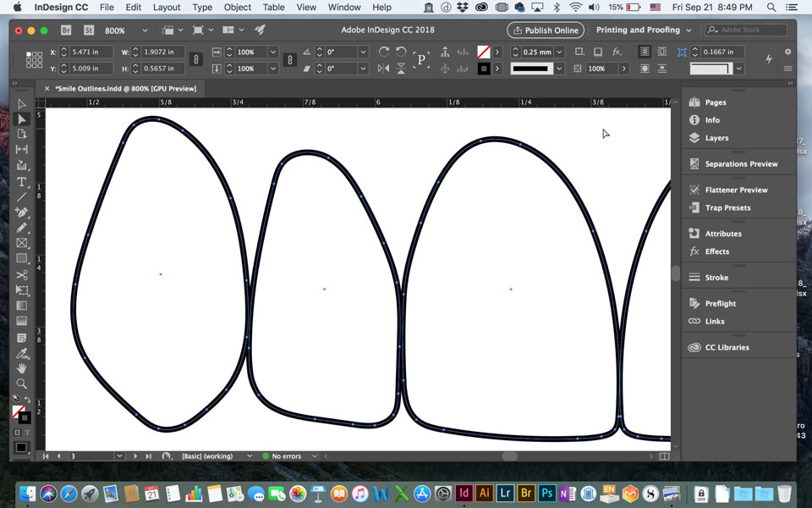Image resolution: width=812 pixels, height=508 pixels.
Task: Open the Object menu
Action: tap(238, 8)
